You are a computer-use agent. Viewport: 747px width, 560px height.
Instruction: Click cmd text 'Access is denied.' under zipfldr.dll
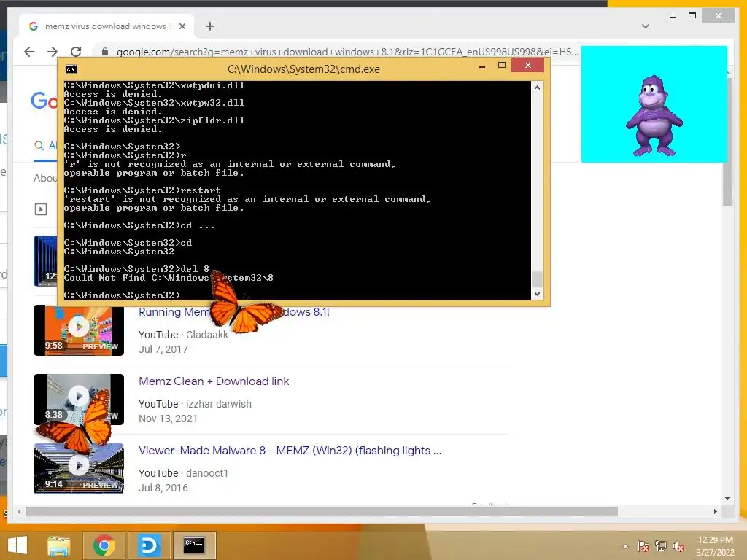tap(113, 130)
